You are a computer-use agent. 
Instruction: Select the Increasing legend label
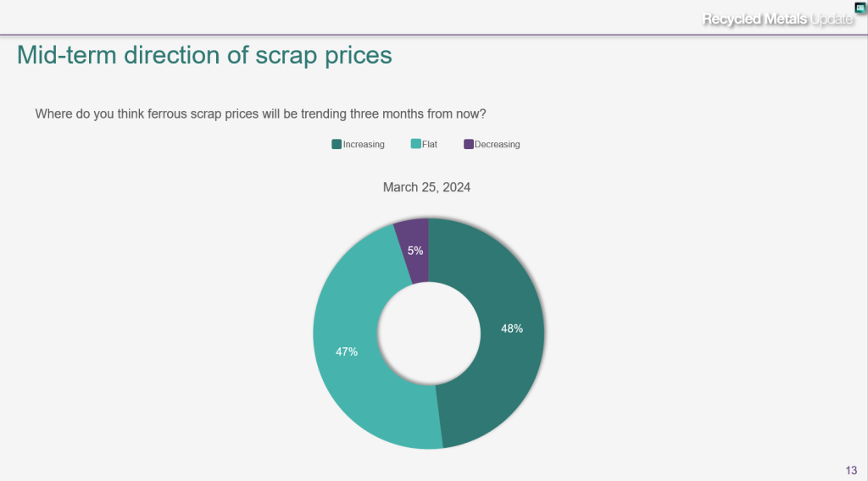[364, 145]
